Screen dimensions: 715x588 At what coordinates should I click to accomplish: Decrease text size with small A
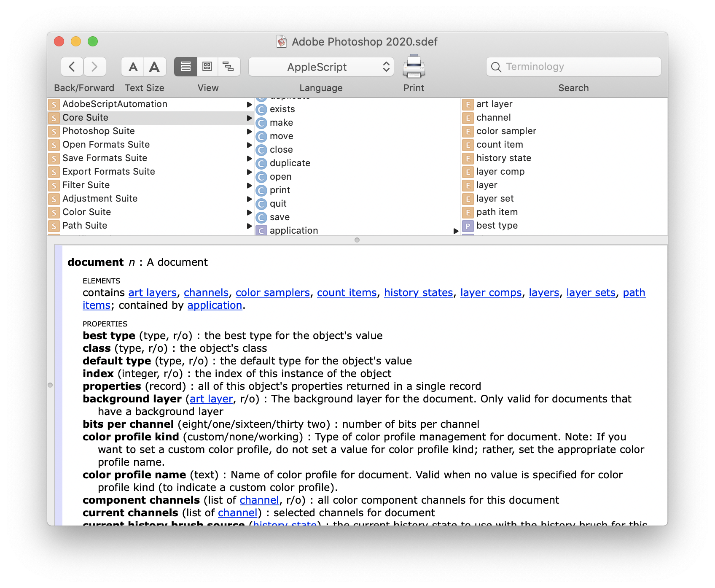pos(133,67)
